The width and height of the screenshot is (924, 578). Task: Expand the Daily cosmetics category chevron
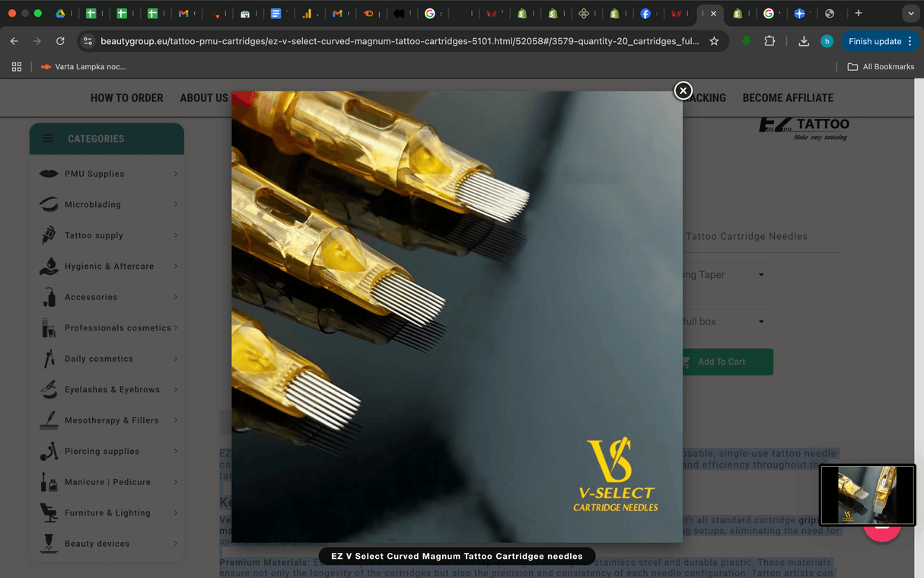[x=177, y=359]
